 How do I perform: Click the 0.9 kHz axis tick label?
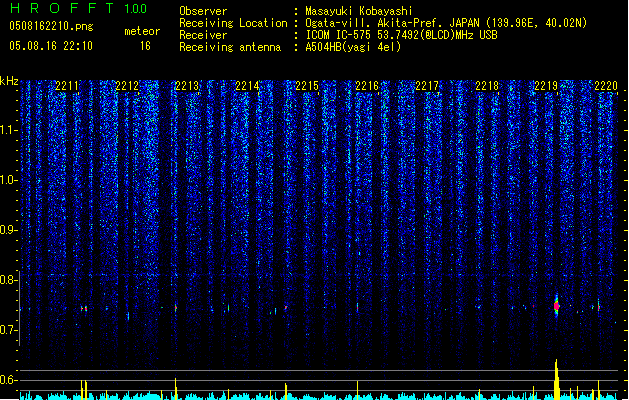tap(9, 230)
